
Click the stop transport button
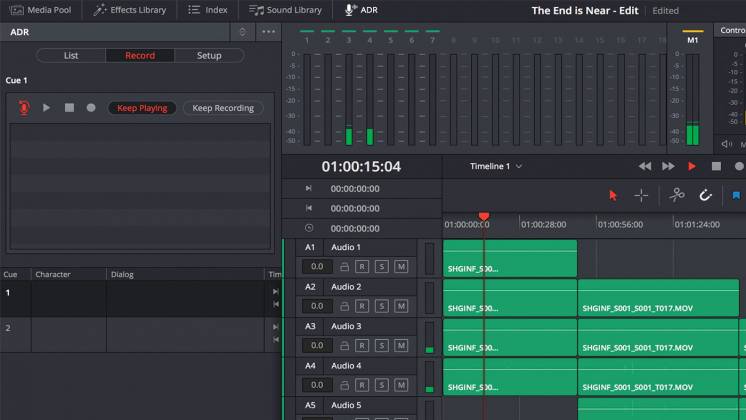pyautogui.click(x=716, y=166)
